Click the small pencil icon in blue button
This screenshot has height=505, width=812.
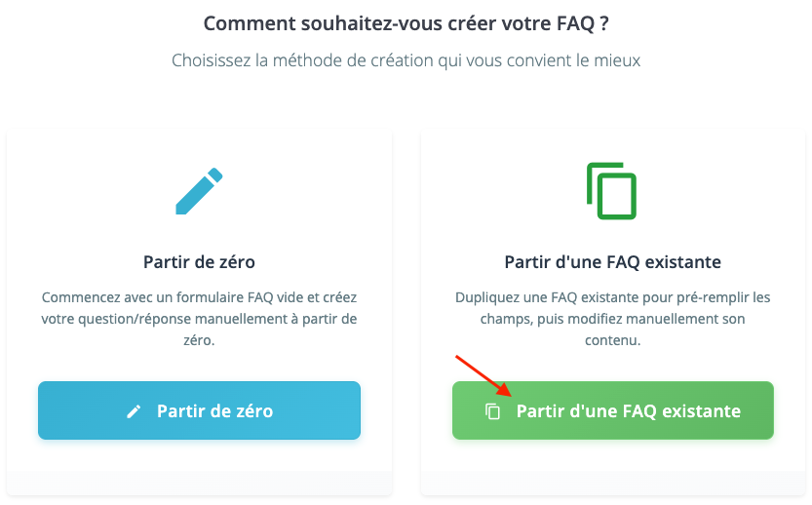click(135, 411)
